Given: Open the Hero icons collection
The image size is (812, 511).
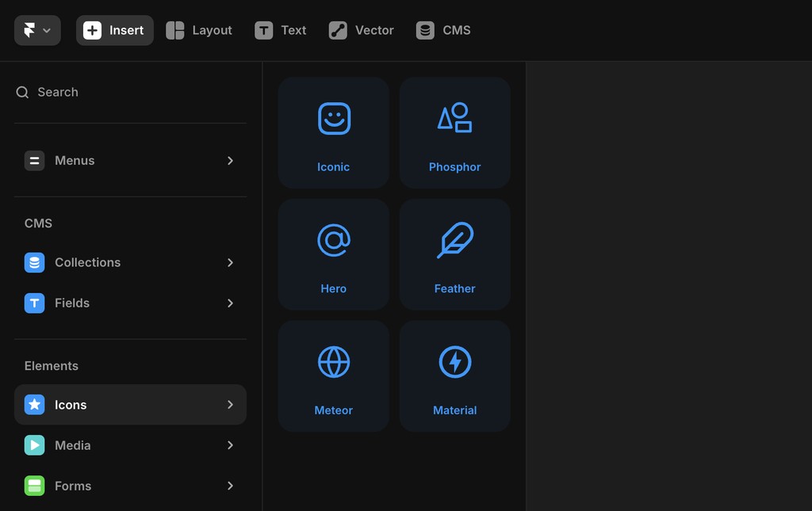Looking at the screenshot, I should tap(333, 254).
